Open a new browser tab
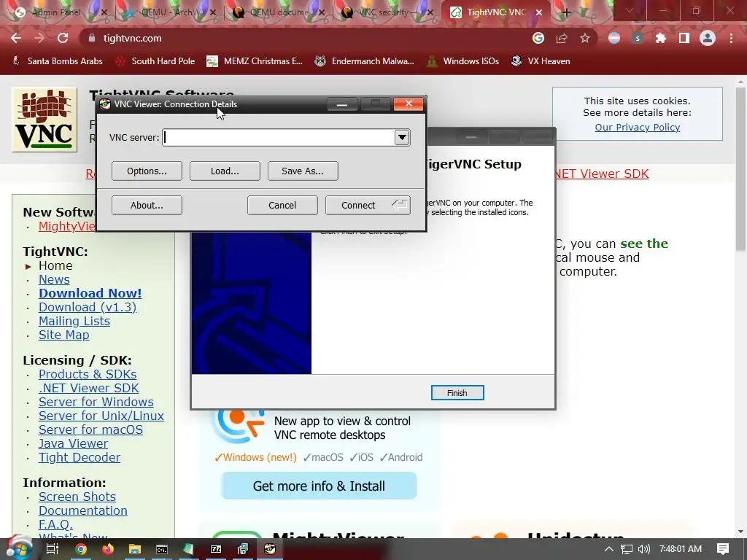Screen dimensions: 747x560 (x=566, y=13)
